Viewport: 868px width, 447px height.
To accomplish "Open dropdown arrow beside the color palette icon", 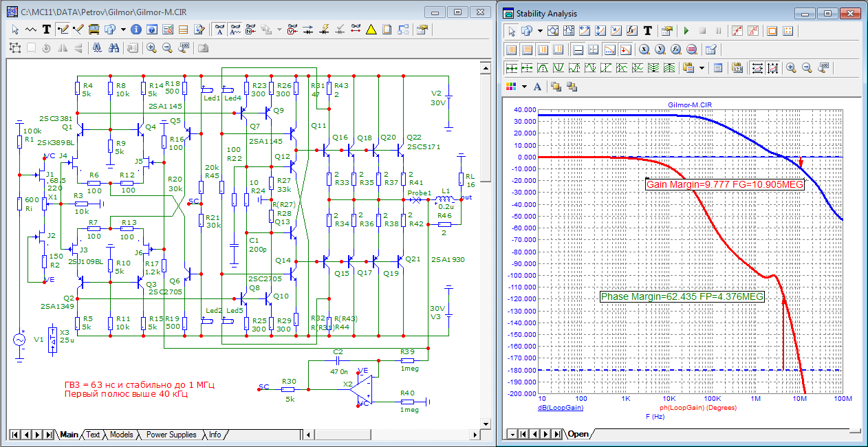I will (x=524, y=87).
